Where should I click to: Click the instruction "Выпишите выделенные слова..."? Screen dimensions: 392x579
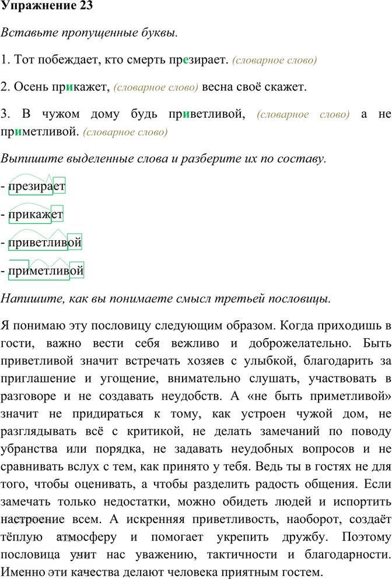(163, 159)
